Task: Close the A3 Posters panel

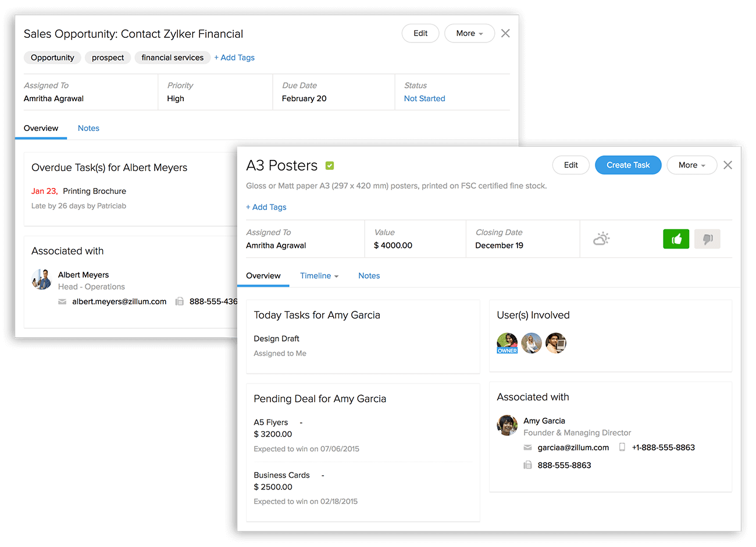Action: [728, 165]
